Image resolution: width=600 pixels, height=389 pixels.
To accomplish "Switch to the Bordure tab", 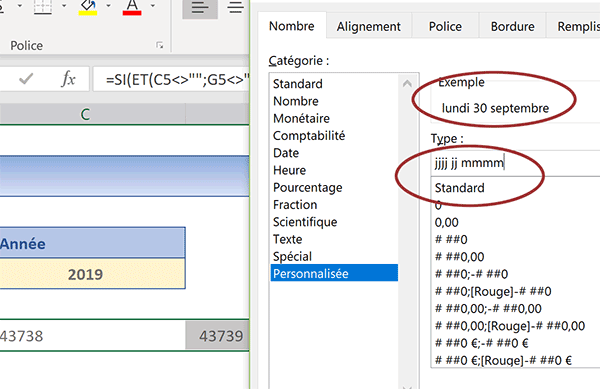I will pyautogui.click(x=512, y=26).
